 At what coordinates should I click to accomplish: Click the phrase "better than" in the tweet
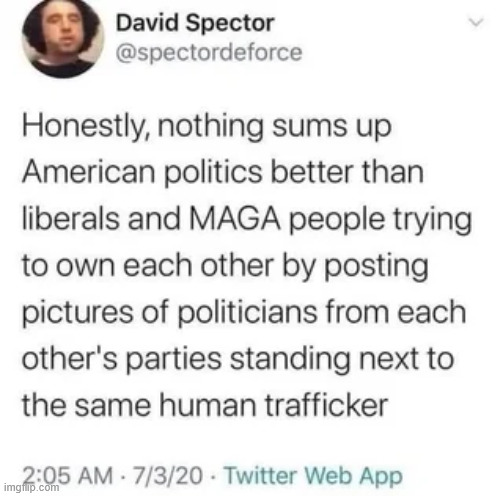348,173
